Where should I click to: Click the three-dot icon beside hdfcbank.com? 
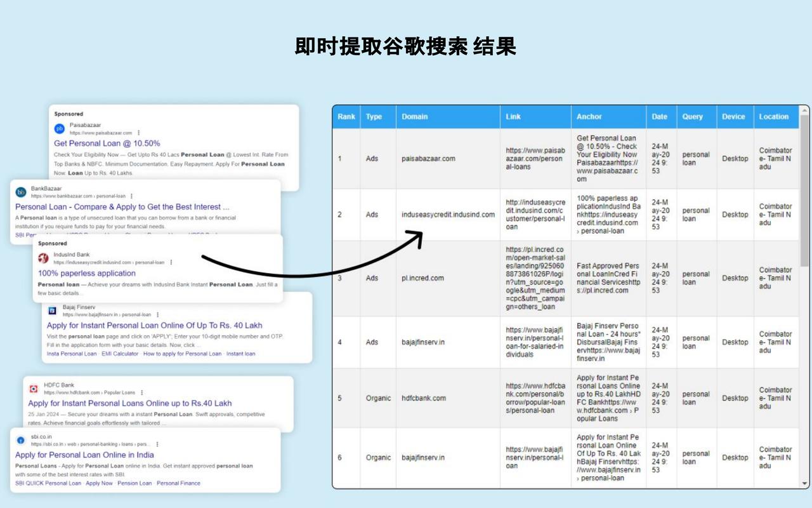point(141,392)
